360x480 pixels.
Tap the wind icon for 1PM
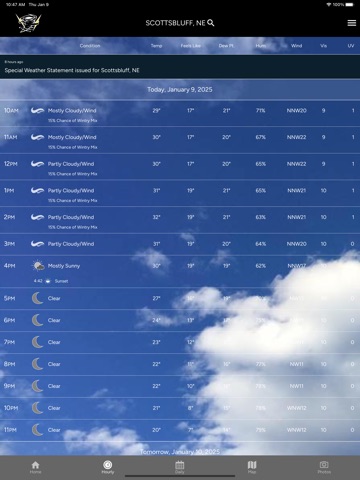(37, 190)
